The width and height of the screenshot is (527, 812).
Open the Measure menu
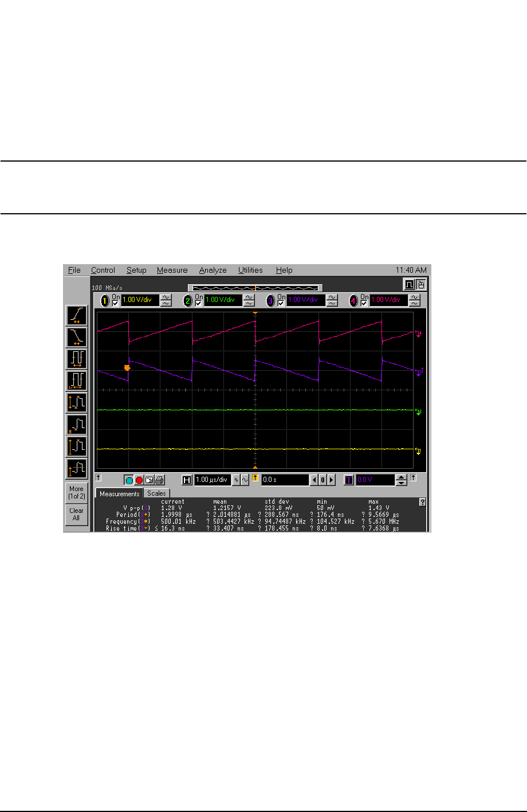[172, 270]
